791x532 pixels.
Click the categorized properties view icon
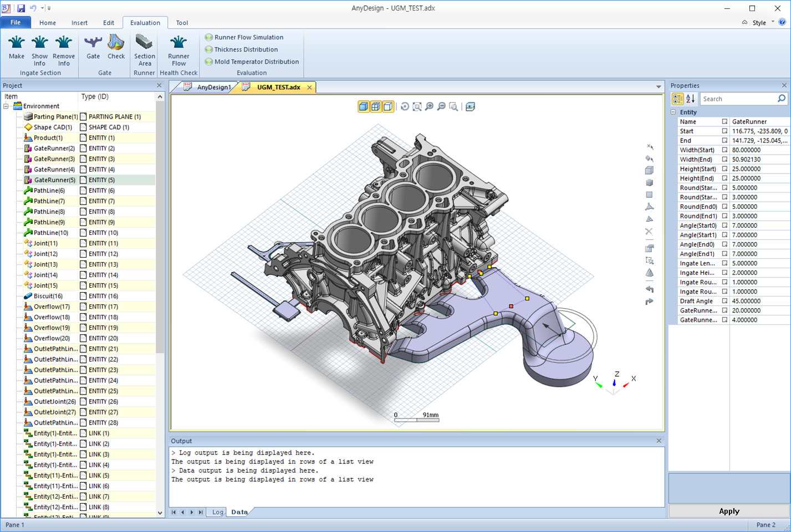[677, 99]
